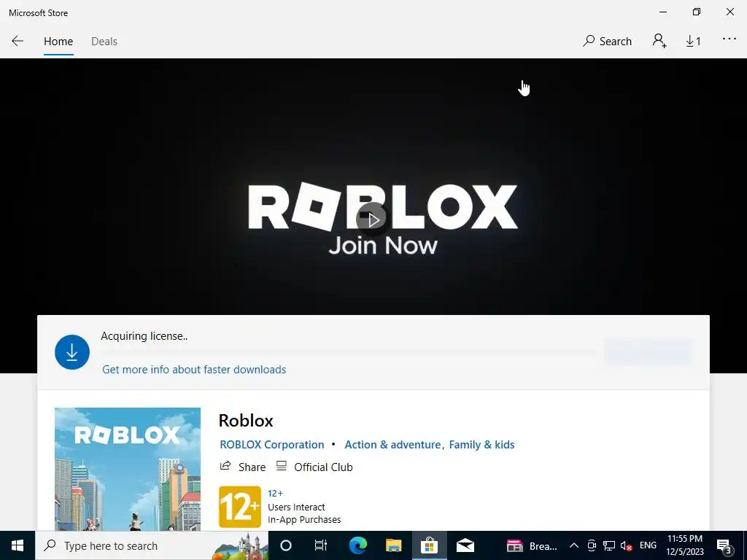
Task: Open Official Club link text
Action: (323, 467)
